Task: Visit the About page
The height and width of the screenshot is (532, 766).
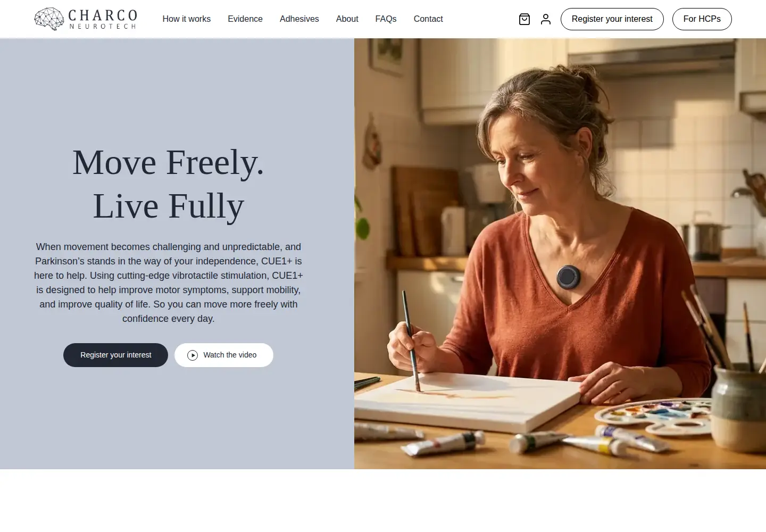Action: click(x=347, y=19)
